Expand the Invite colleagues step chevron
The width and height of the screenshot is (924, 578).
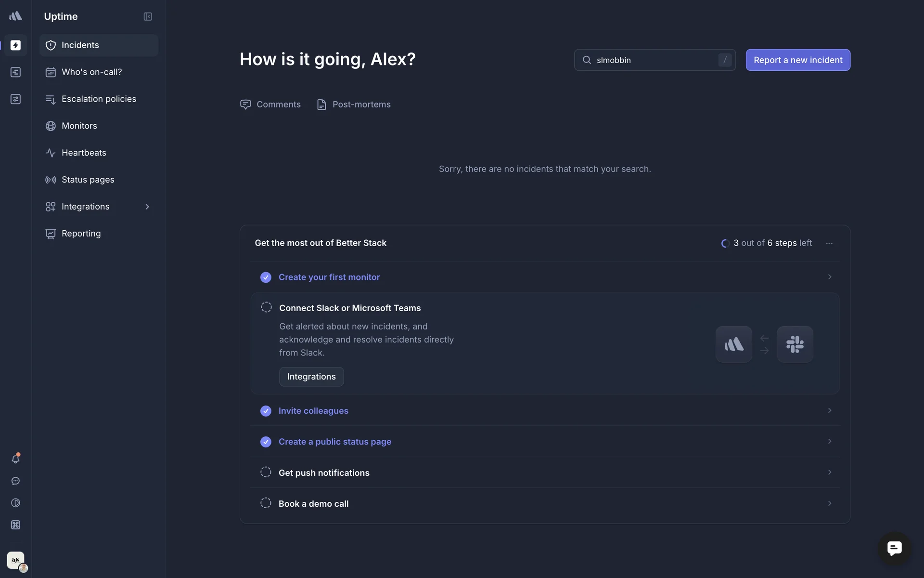tap(829, 410)
